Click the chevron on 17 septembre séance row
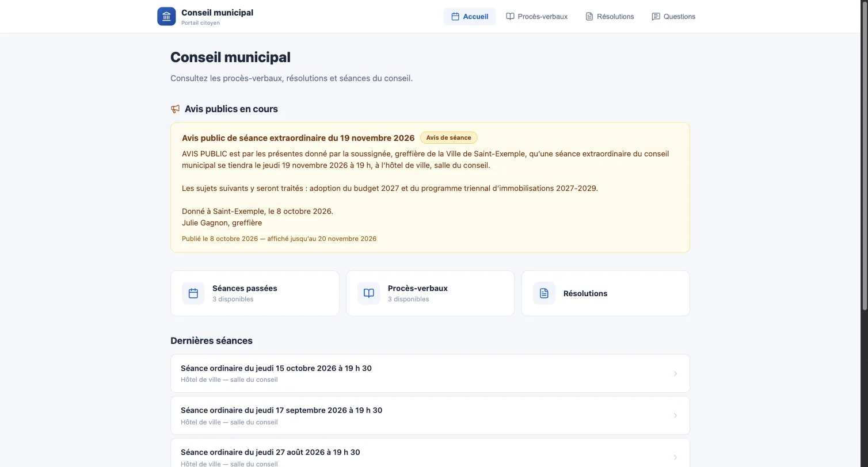Screen dimensions: 868x467 tap(675, 416)
